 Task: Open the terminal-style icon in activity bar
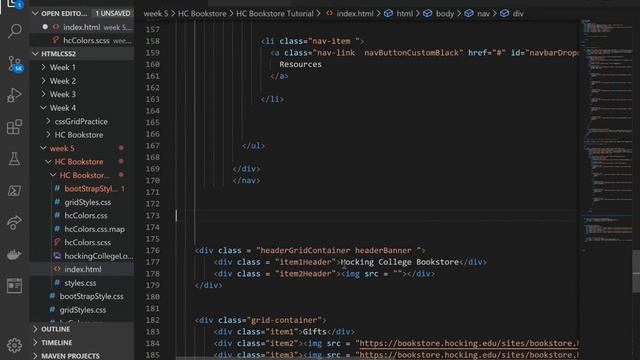point(15,191)
